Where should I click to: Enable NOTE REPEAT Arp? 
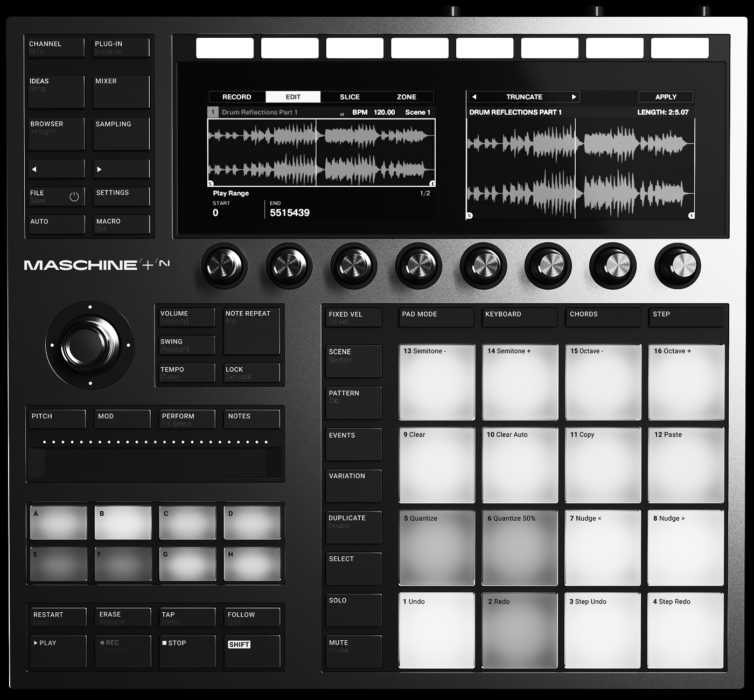252,331
